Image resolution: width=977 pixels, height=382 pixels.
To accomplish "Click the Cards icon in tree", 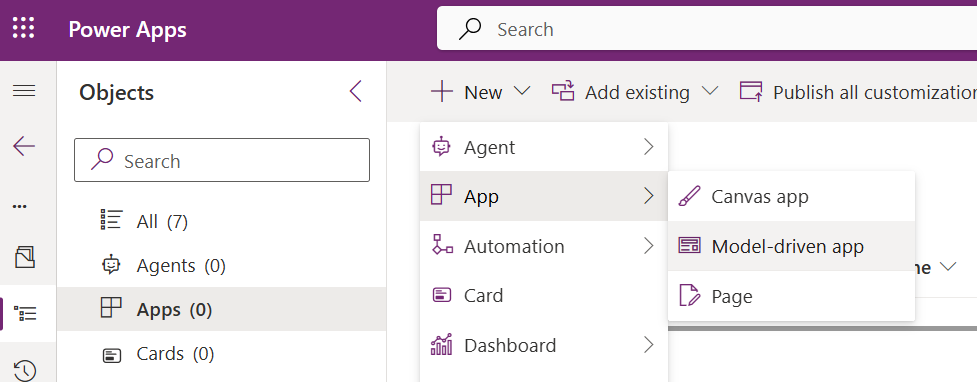I will (111, 355).
